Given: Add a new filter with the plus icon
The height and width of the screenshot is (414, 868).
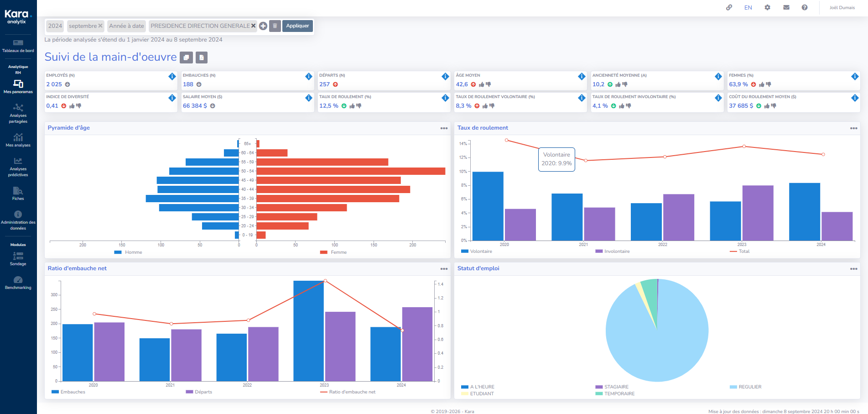Looking at the screenshot, I should click(263, 26).
